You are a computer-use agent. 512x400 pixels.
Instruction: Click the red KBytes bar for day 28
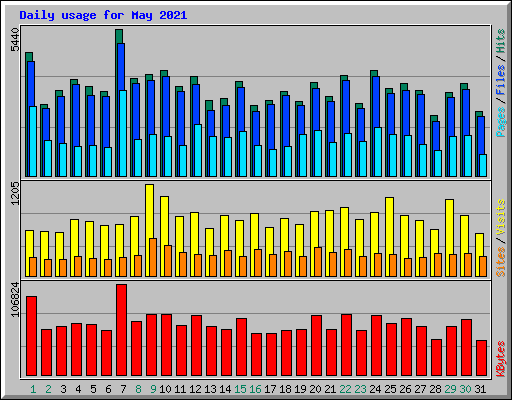436,358
